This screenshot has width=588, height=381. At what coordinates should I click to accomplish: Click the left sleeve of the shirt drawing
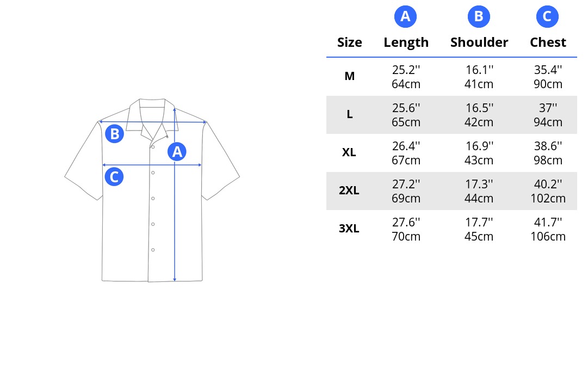84,162
